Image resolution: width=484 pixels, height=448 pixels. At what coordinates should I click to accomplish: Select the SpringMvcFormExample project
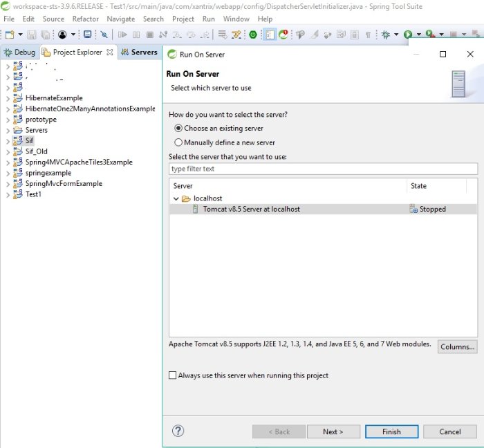[64, 184]
